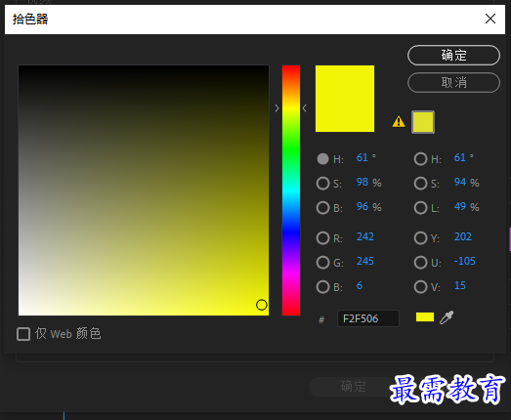Select the L radio button
Screen dimensions: 511x420
(421, 207)
